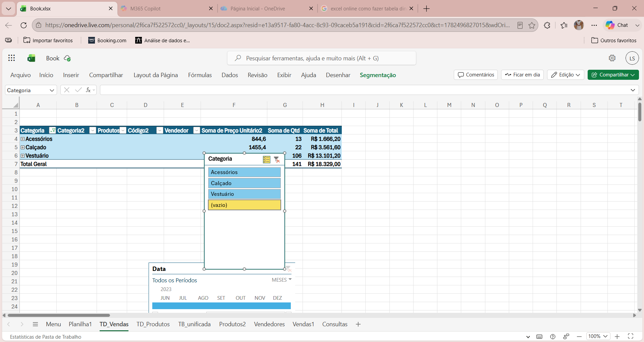Go to previous sheet arrow
This screenshot has height=342, width=644.
[9, 324]
